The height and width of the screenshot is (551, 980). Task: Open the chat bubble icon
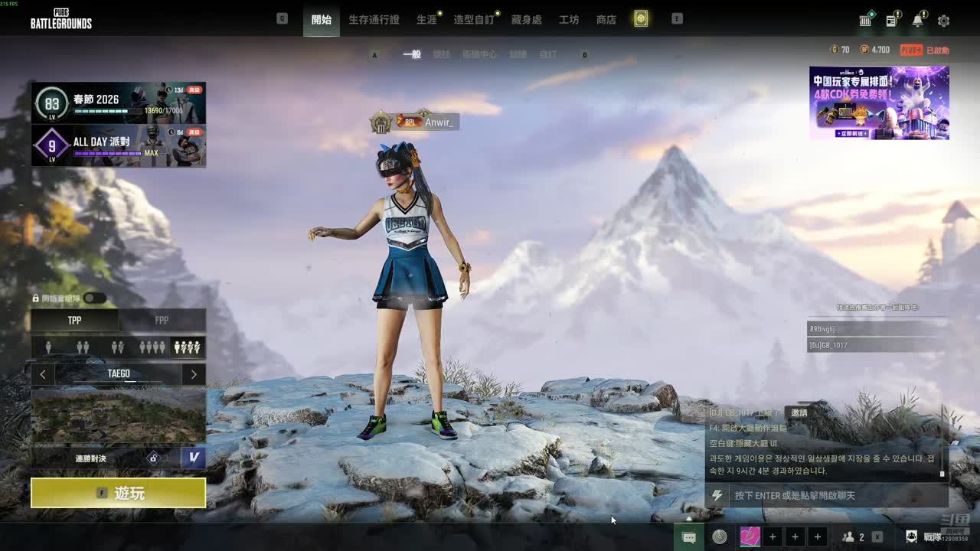[688, 537]
